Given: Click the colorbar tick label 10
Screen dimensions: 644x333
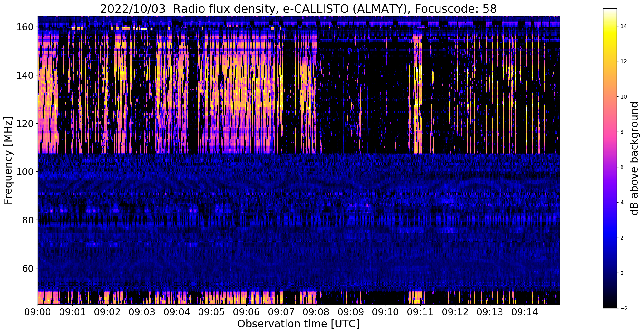Looking at the screenshot, I should click(624, 97).
